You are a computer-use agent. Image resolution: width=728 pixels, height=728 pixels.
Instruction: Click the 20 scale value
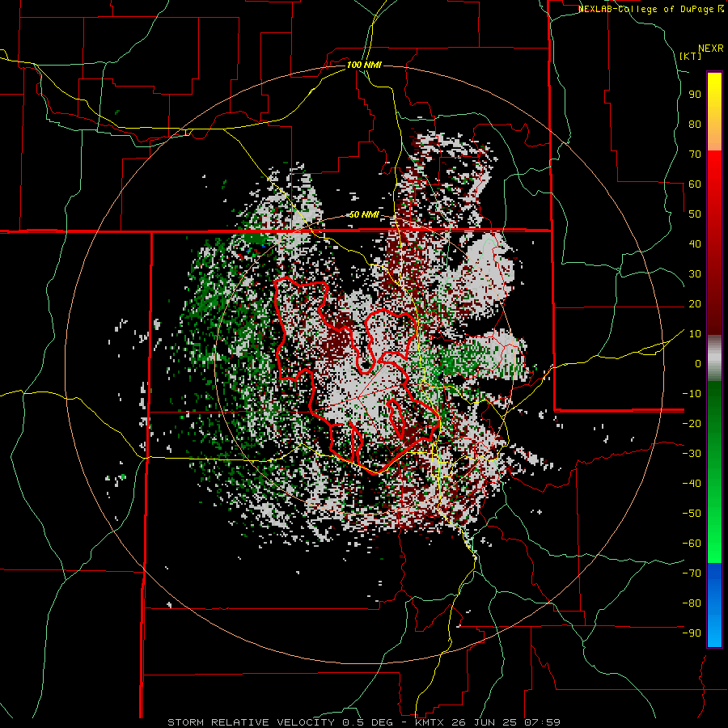[695, 303]
